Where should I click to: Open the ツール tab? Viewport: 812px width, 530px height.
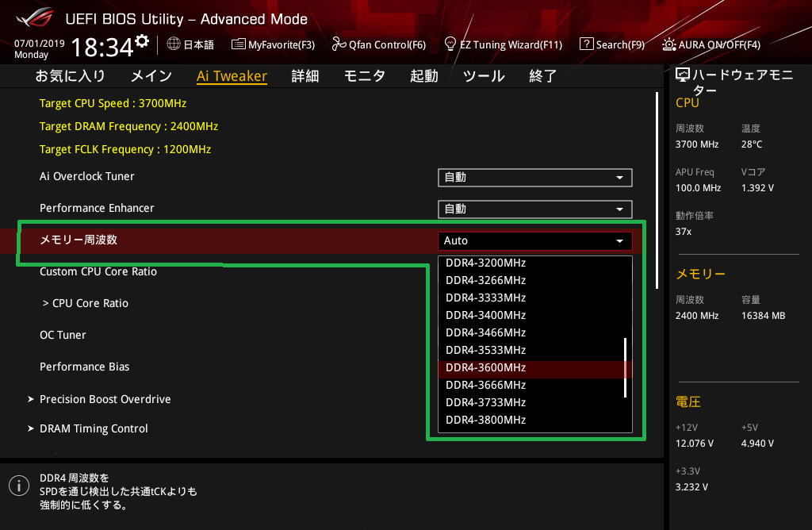[x=484, y=76]
